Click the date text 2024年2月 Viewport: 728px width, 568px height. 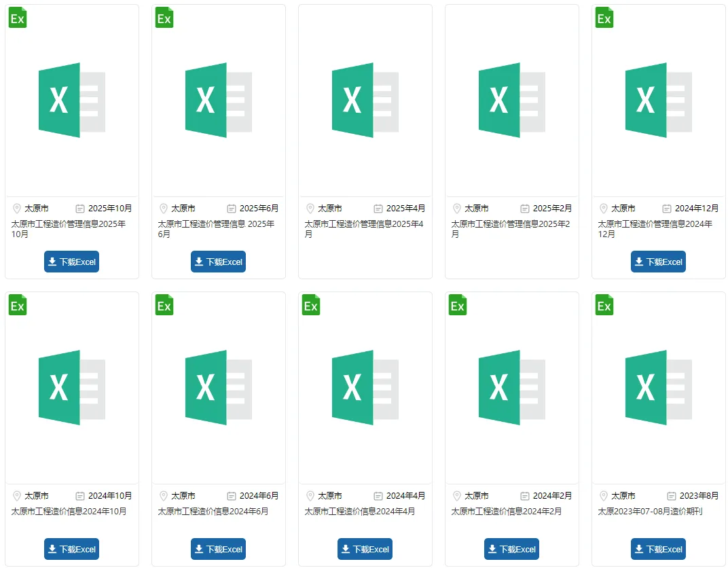pos(553,496)
